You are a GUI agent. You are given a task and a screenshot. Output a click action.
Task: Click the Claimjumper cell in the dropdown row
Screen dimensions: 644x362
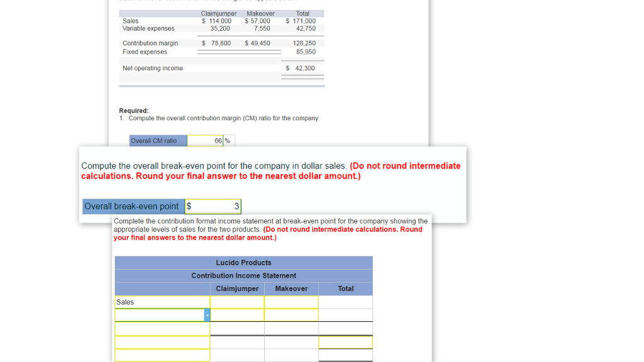(237, 315)
